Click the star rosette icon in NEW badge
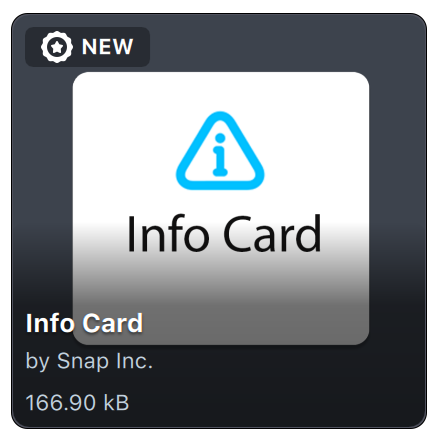Image resolution: width=444 pixels, height=448 pixels. tap(57, 47)
